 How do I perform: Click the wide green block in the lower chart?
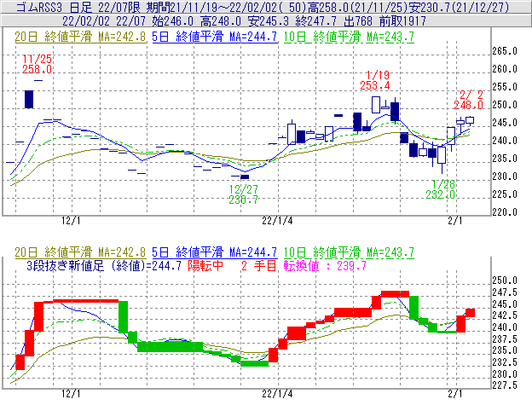pos(170,347)
